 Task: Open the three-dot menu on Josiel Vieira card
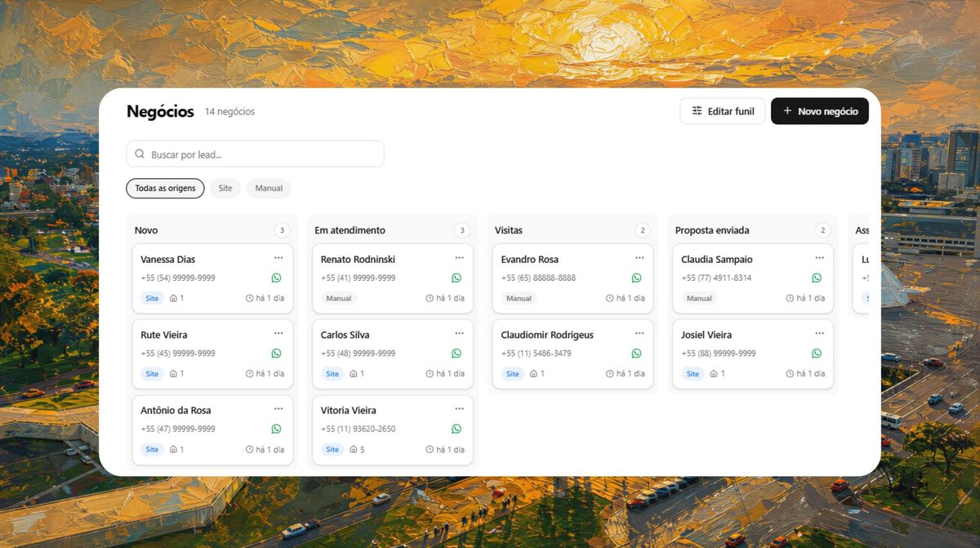click(x=819, y=333)
